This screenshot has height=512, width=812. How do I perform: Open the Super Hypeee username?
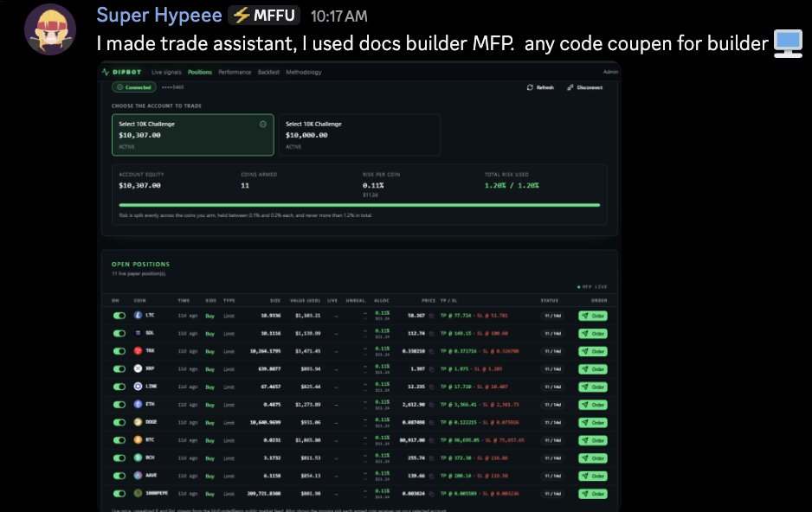coord(159,16)
